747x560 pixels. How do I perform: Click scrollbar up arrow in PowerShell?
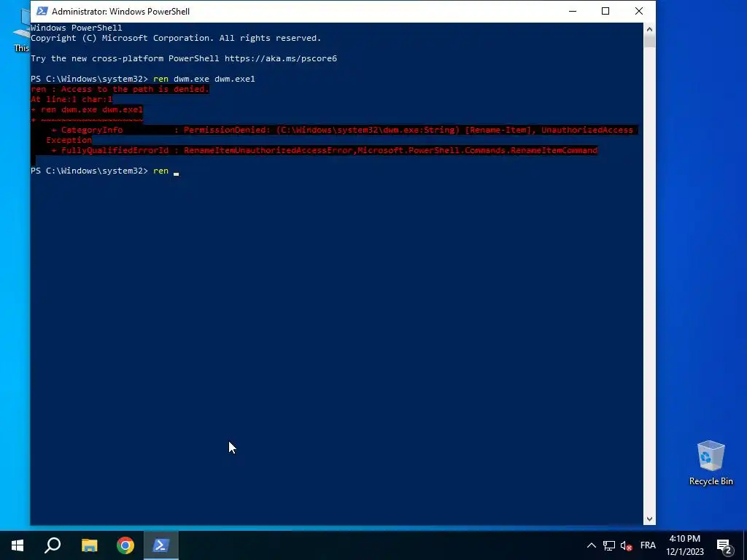coord(649,28)
